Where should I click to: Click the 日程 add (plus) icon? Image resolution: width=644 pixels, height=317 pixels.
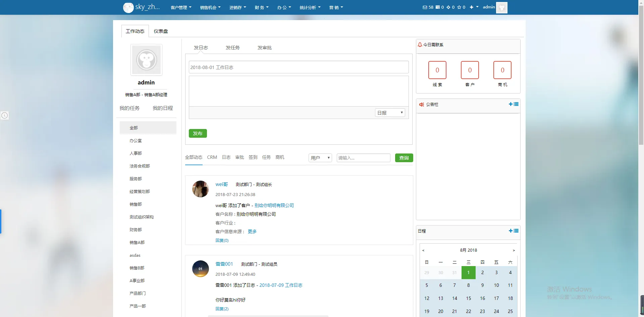click(510, 231)
